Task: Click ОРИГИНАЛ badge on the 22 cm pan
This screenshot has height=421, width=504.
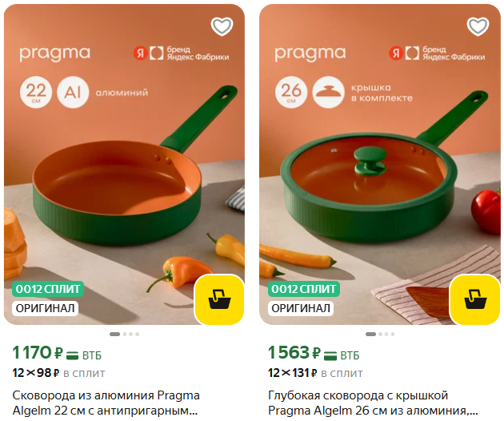Action: [x=46, y=308]
